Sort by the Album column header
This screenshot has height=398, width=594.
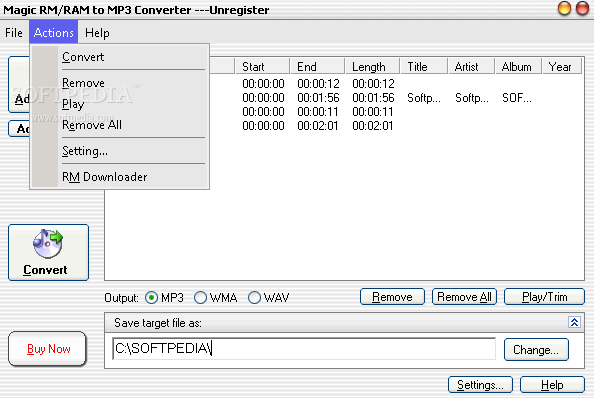click(x=519, y=66)
